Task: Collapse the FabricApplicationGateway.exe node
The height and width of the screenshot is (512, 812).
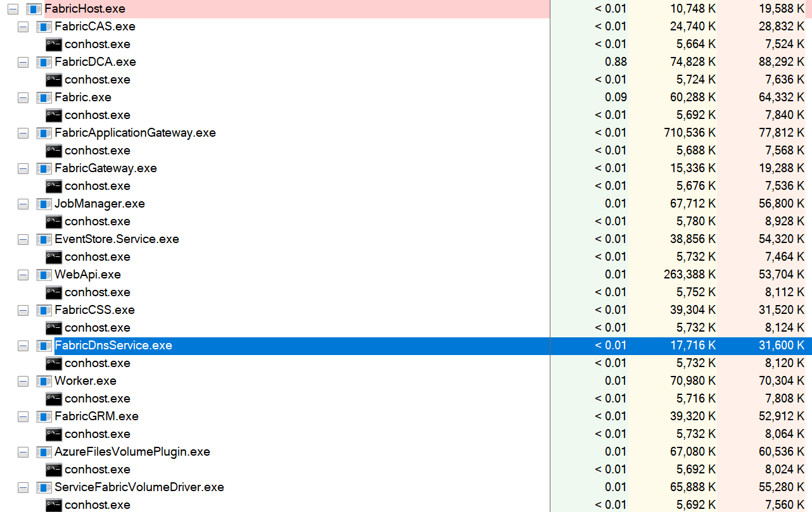Action: 23,133
